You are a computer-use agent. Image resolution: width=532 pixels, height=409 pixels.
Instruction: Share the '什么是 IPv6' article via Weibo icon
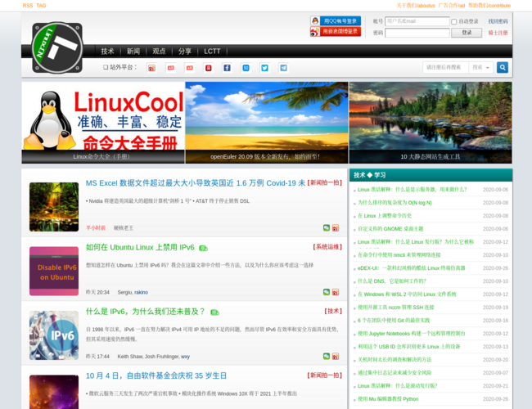336,356
